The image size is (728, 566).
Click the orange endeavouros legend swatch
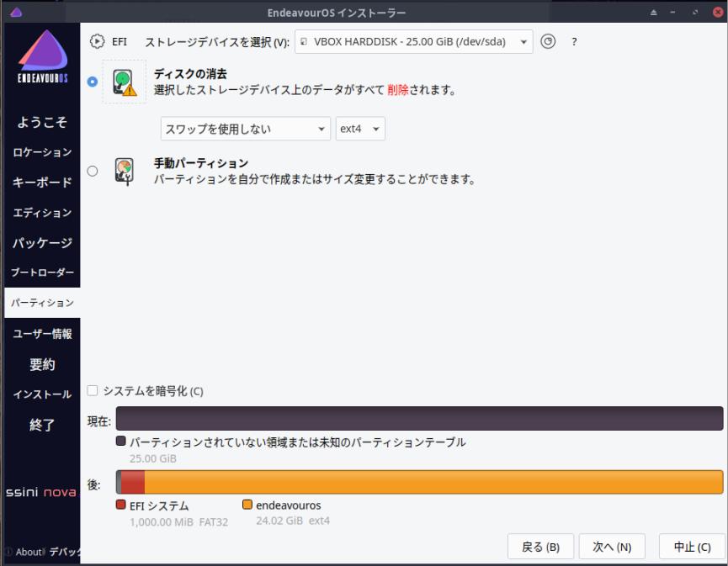click(247, 505)
